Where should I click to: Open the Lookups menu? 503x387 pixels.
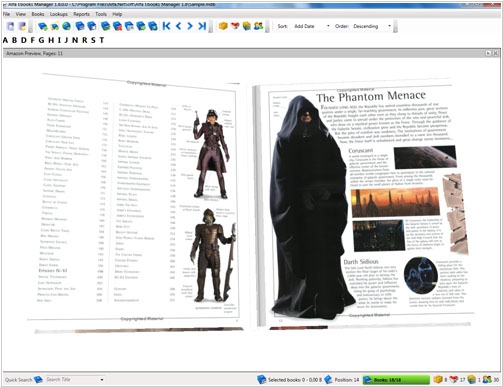point(59,14)
